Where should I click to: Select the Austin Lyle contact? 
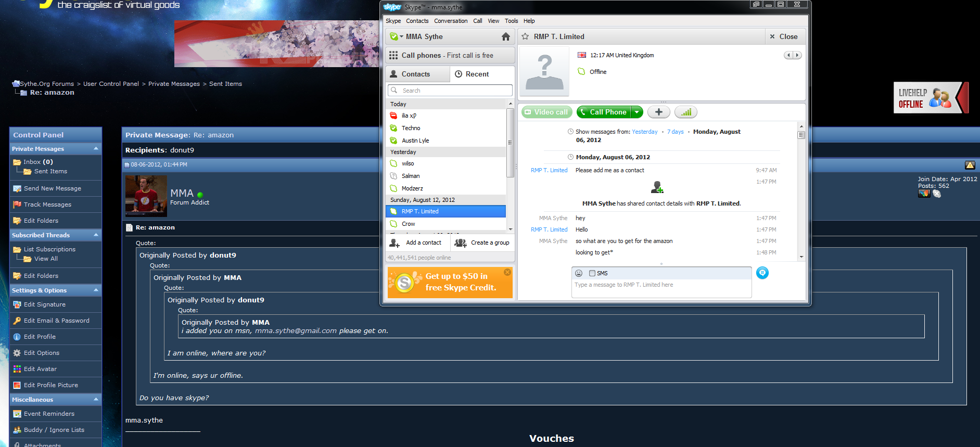pyautogui.click(x=446, y=141)
